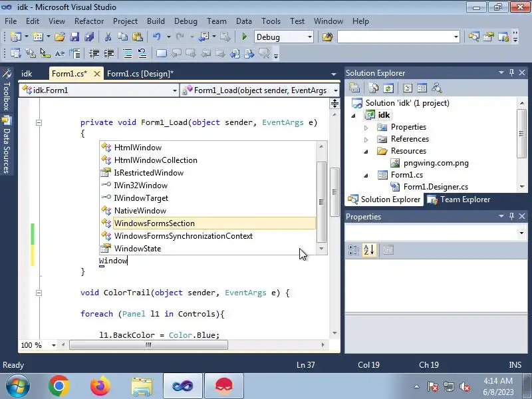This screenshot has height=399, width=532.
Task: Open the Toolbox side tab
Action: pyautogui.click(x=7, y=90)
